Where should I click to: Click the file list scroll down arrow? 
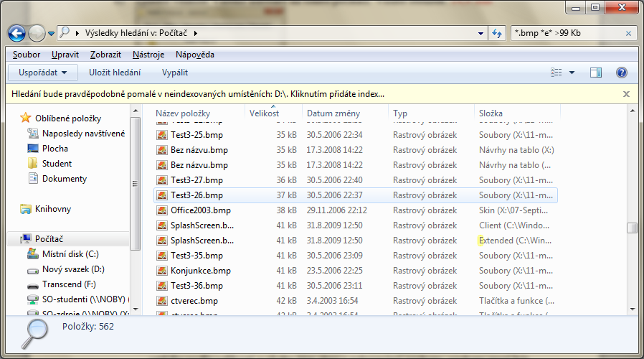(x=633, y=309)
